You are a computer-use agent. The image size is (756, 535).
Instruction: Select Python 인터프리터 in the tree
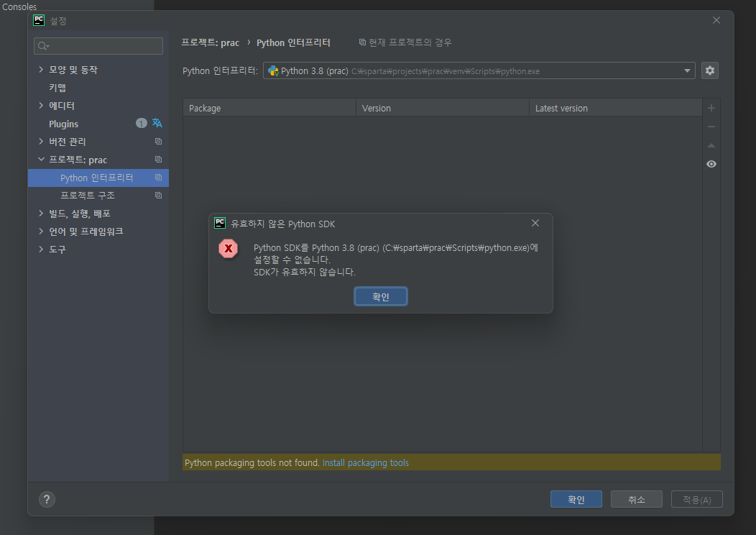[98, 178]
